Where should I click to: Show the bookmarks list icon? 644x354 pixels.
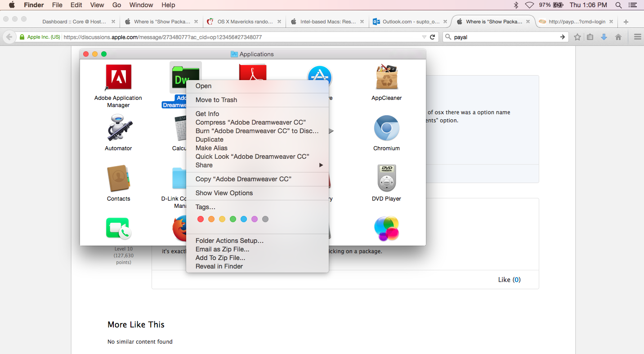pyautogui.click(x=590, y=37)
